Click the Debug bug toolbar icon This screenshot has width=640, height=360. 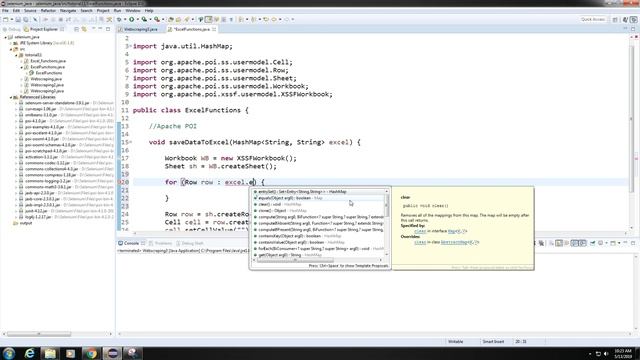click(x=119, y=20)
